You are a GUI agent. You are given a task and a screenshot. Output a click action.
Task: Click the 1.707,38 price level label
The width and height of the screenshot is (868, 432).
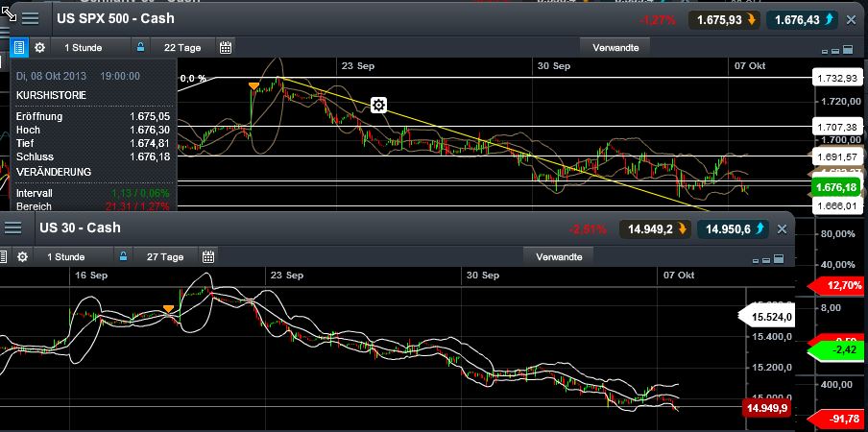tap(836, 128)
